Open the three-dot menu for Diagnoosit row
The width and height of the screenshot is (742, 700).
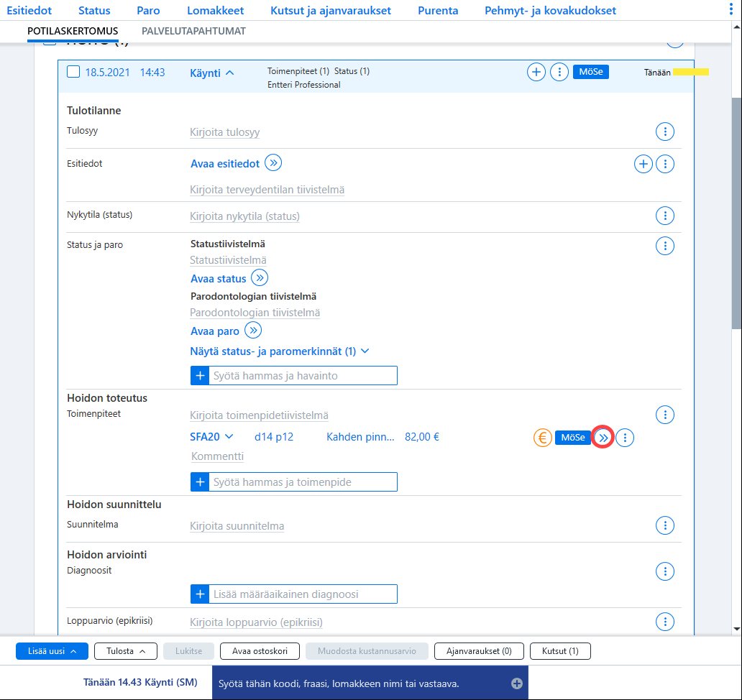pos(665,571)
